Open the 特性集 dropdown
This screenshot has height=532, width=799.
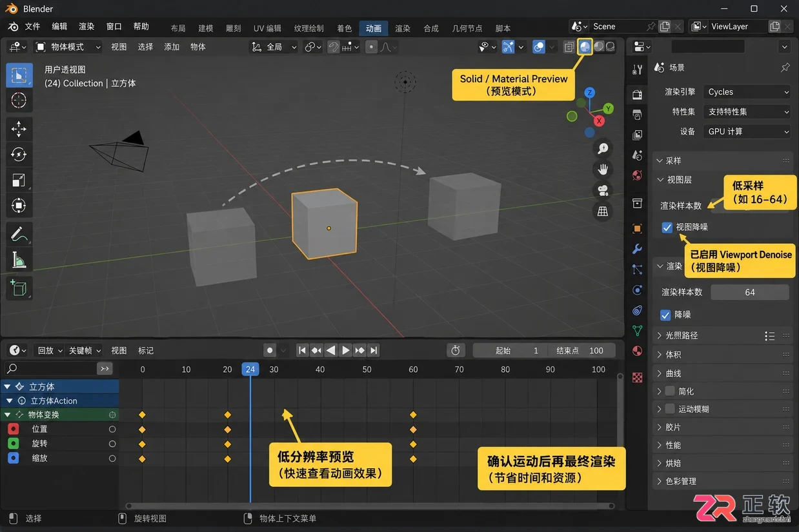point(747,112)
